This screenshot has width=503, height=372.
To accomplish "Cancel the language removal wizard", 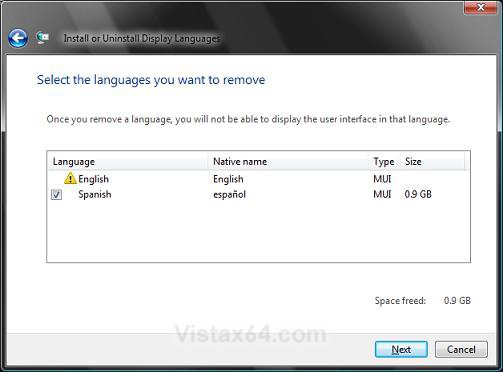I will [461, 349].
